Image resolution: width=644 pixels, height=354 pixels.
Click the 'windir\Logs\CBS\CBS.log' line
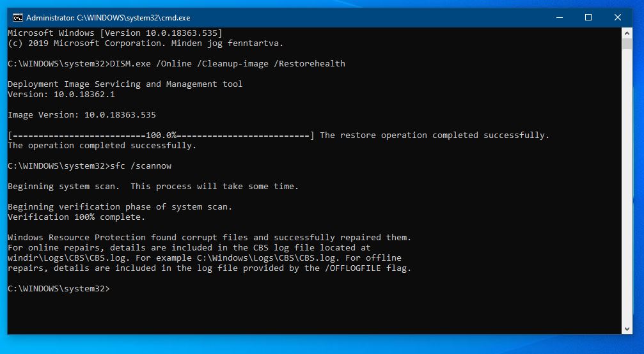(x=205, y=258)
